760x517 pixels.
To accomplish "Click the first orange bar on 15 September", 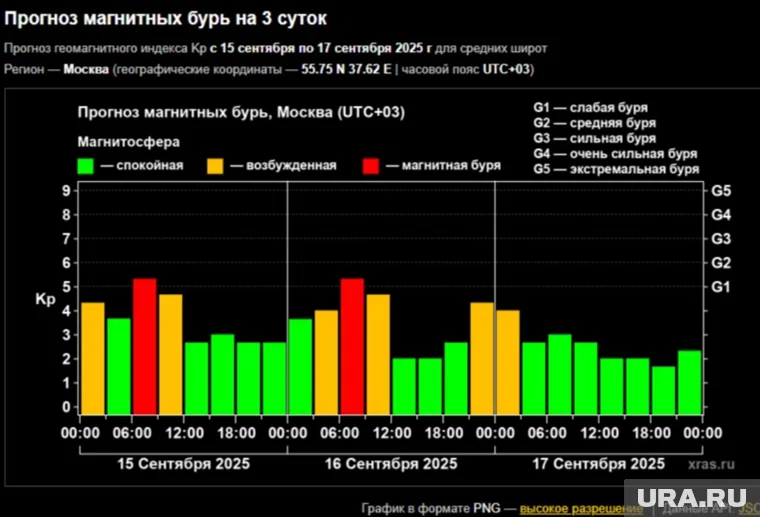I will click(93, 358).
